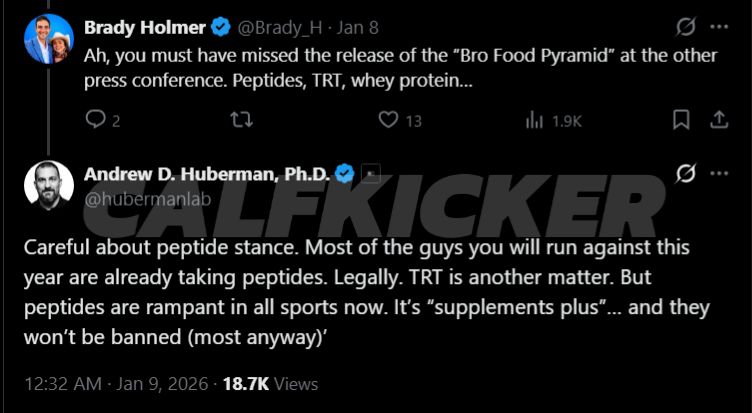Open the @hubermanlab handle
The image size is (752, 413).
point(138,199)
